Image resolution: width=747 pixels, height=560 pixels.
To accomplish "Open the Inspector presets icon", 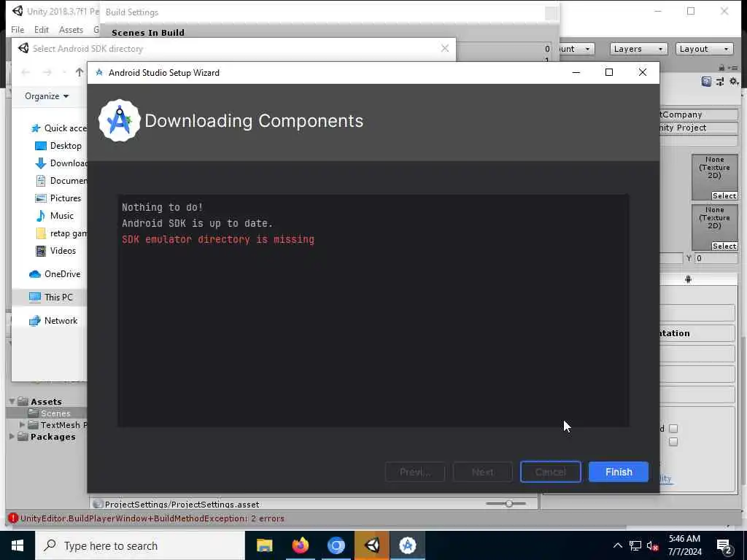I will coord(720,82).
